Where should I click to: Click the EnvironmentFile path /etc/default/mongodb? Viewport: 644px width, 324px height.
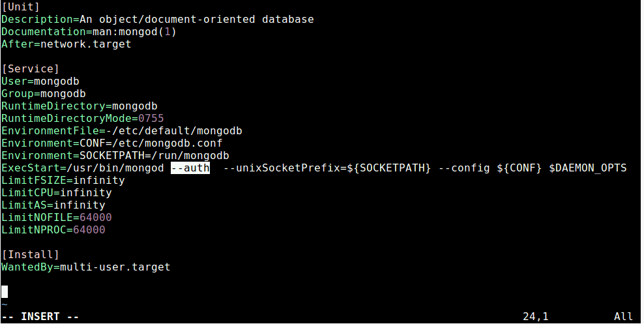tap(177, 130)
